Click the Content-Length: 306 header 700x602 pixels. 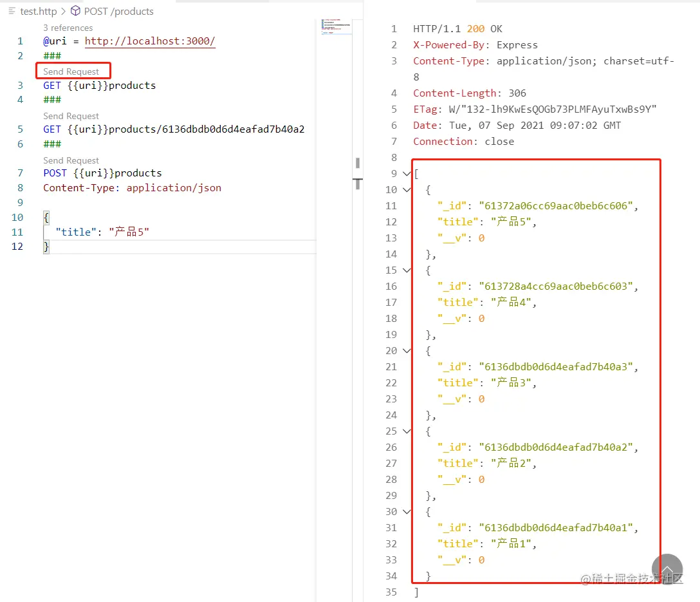pos(470,93)
